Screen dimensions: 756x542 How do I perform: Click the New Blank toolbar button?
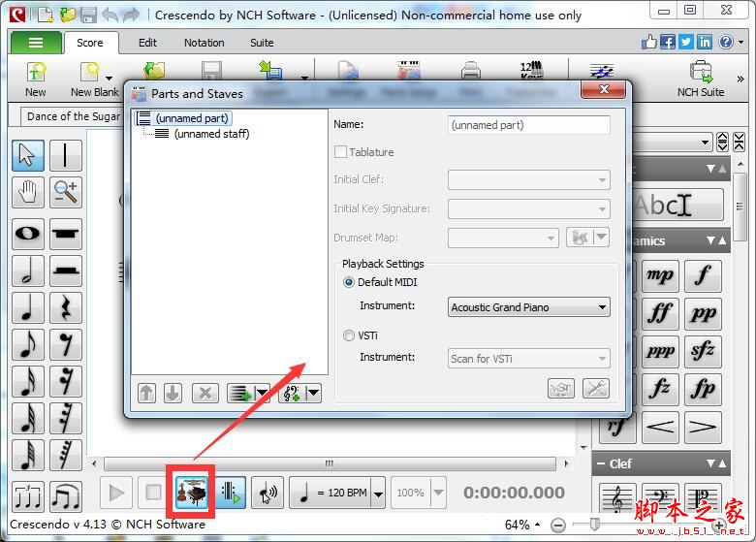pos(94,80)
